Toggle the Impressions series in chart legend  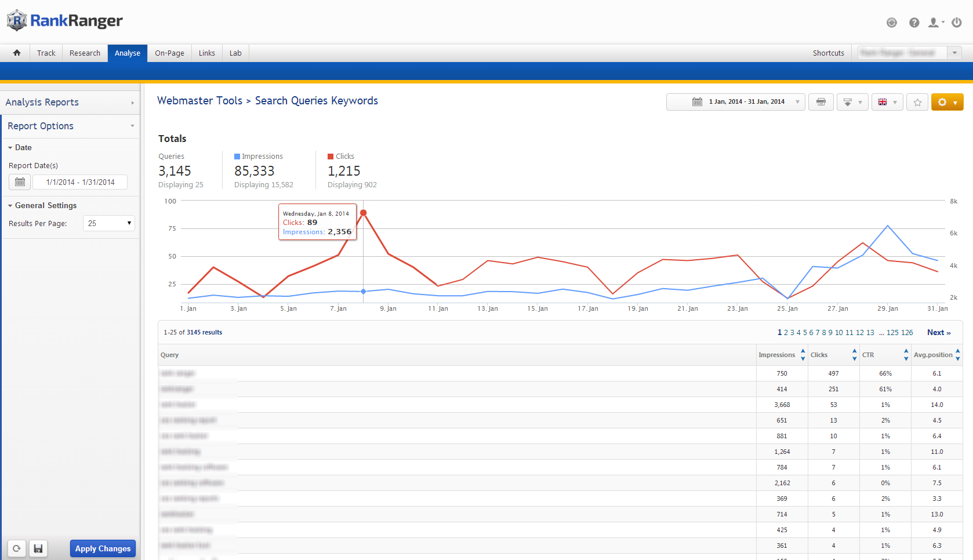[258, 157]
